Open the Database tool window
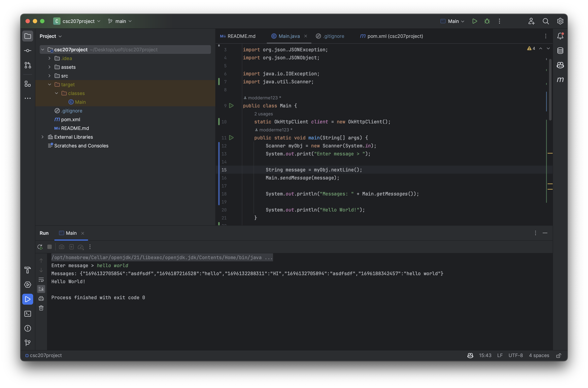The height and width of the screenshot is (388, 588). coord(560,51)
